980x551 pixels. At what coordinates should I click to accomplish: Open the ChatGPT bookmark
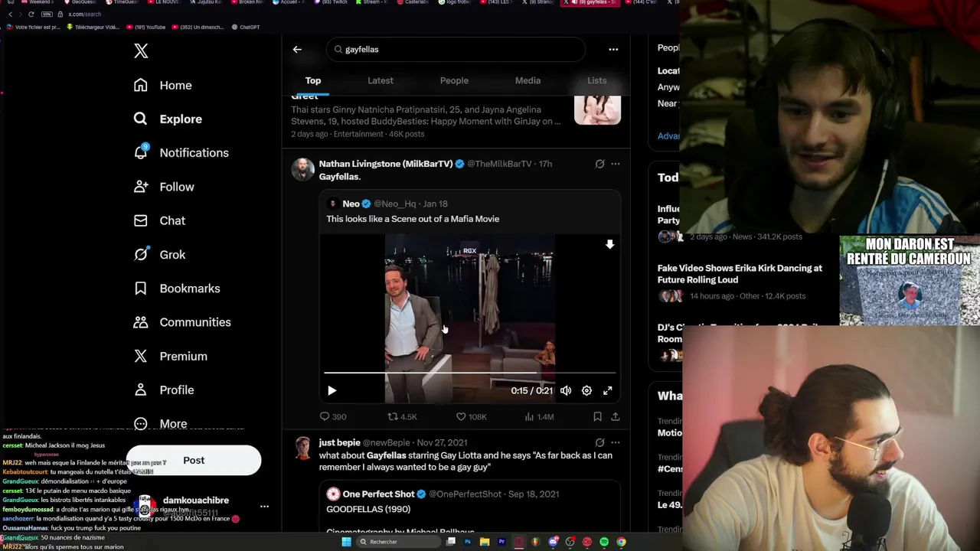coord(246,27)
